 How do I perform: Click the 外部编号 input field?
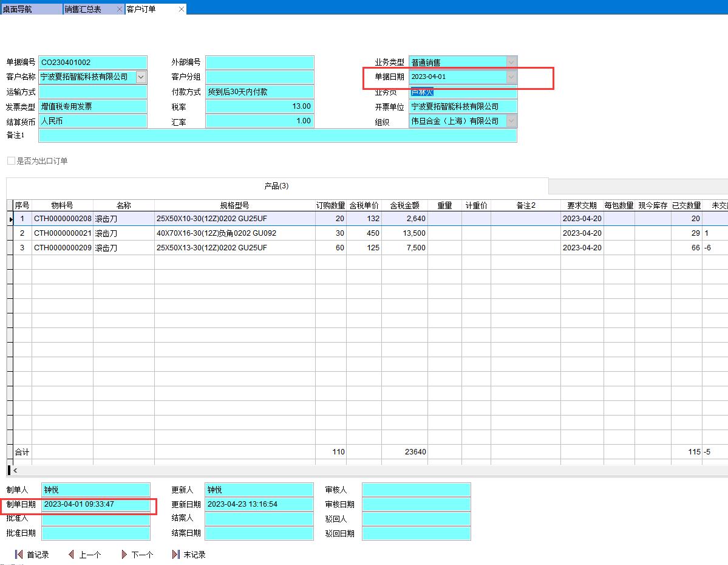point(259,63)
